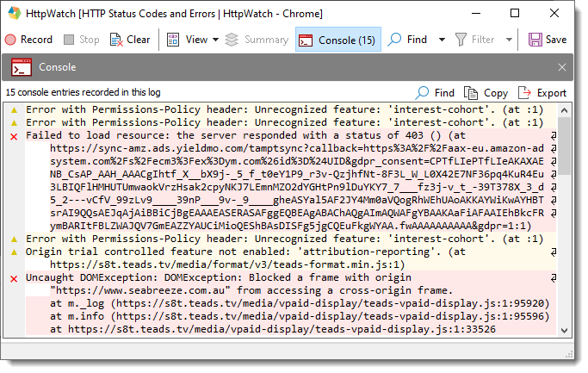This screenshot has height=373, width=588.
Task: Start capturing with the Record button
Action: tap(28, 40)
